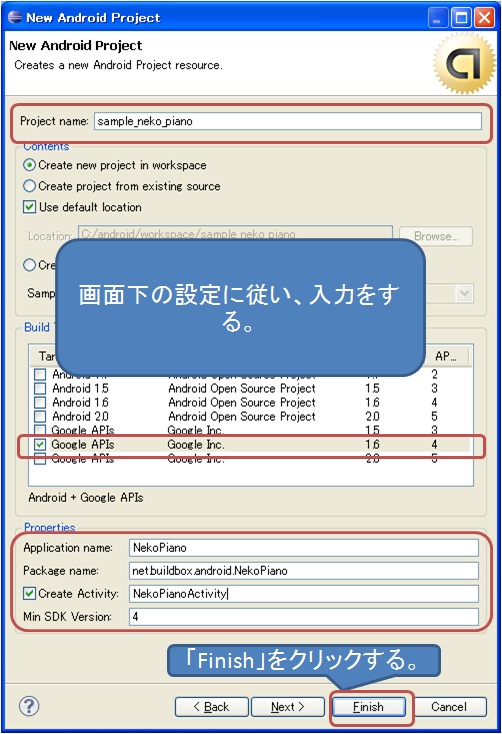Screen dimensions: 502x734
Task: Toggle the Create Activity checkbox
Action: 30,594
